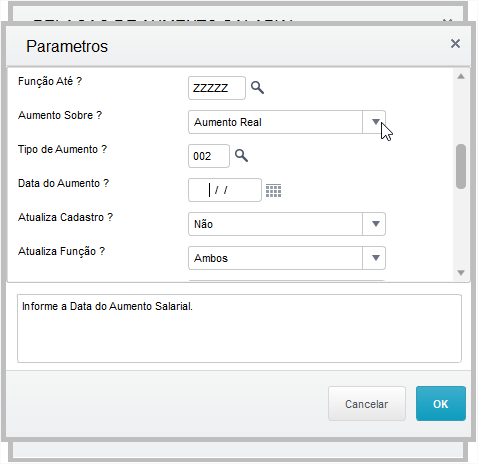Focus the Data do Aumento date field
This screenshot has width=478, height=464.
pyautogui.click(x=225, y=190)
